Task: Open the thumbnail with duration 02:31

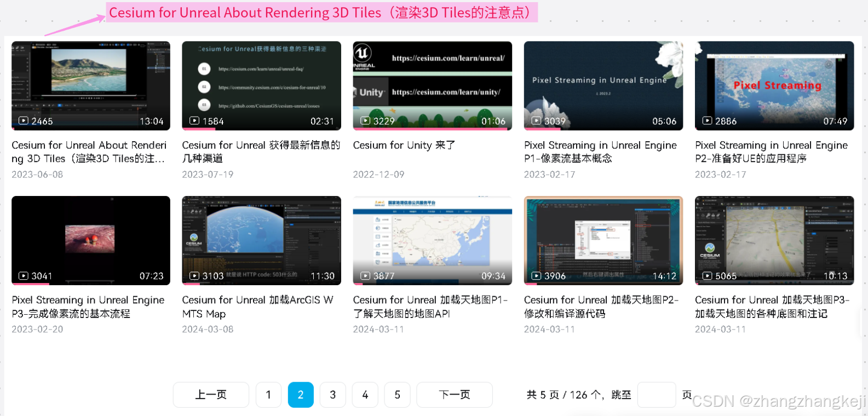Action: tap(261, 86)
